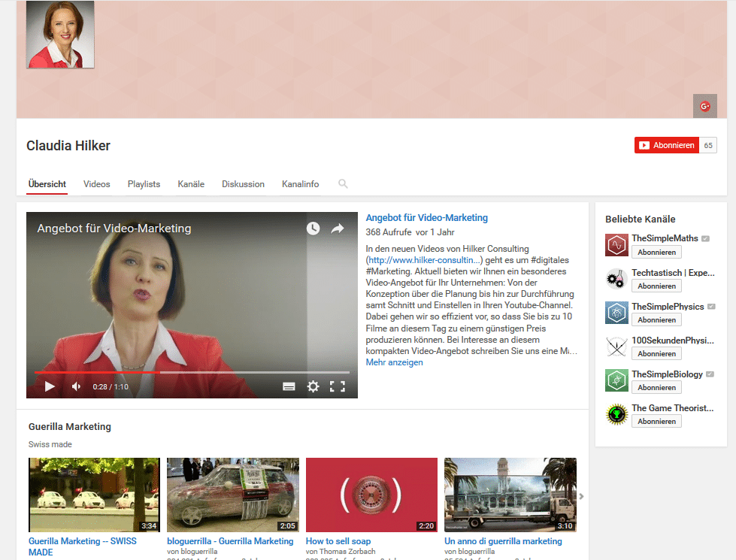Open channel search magnifier icon

click(x=343, y=183)
